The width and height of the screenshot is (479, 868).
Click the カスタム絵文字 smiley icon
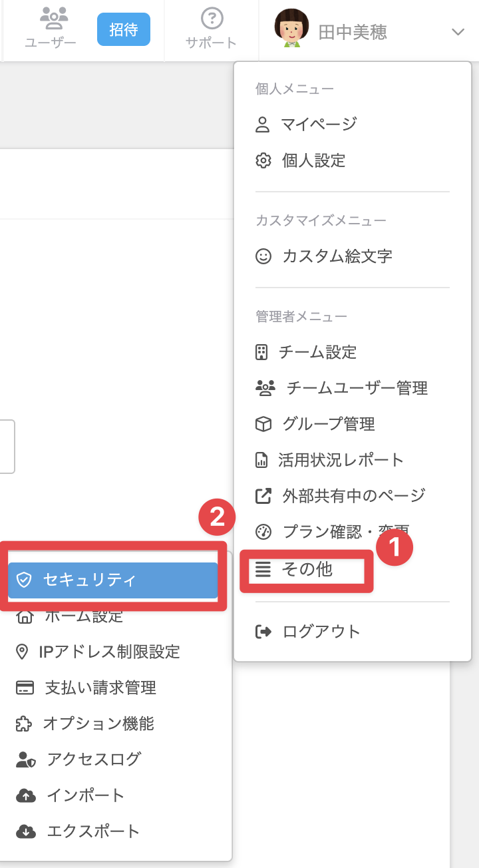pyautogui.click(x=263, y=256)
